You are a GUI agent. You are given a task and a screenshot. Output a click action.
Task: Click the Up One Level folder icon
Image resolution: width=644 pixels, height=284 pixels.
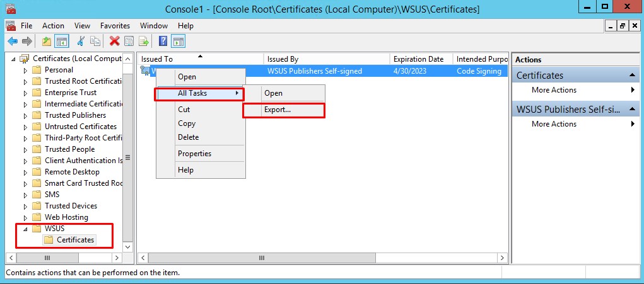click(46, 41)
